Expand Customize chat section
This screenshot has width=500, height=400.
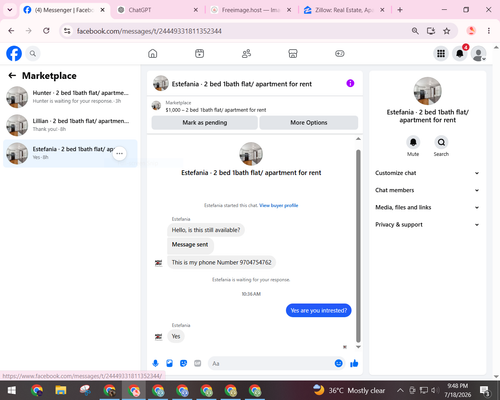[427, 173]
